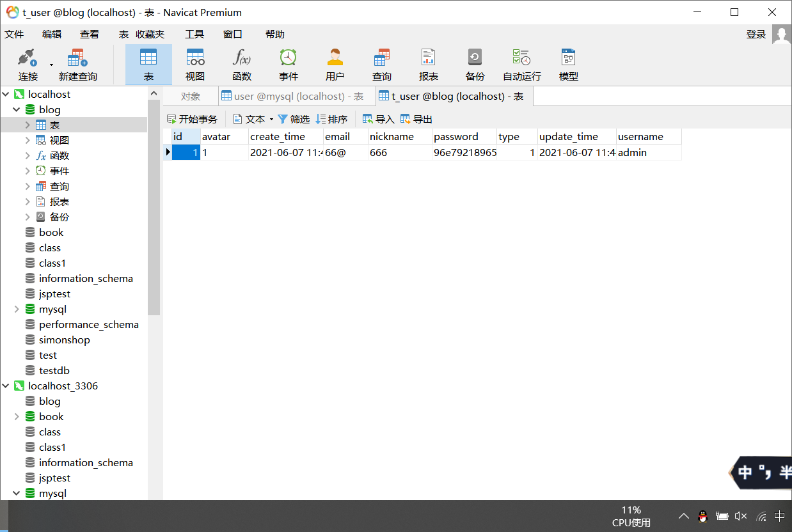
Task: Expand the 视图 node under blog
Action: click(x=28, y=140)
